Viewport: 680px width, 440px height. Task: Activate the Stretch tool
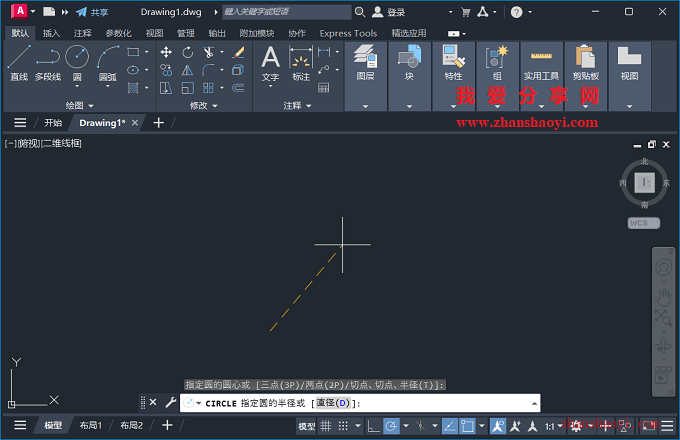coord(166,88)
